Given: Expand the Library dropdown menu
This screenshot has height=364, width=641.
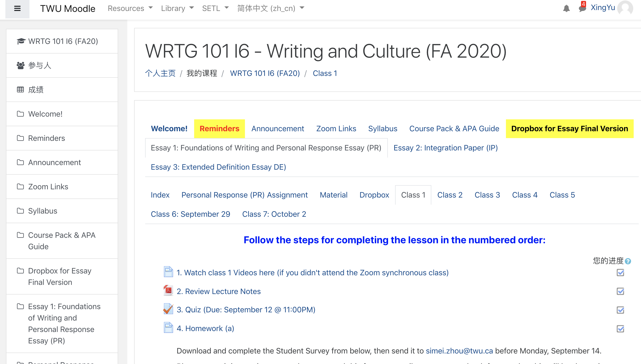Looking at the screenshot, I should click(x=177, y=8).
